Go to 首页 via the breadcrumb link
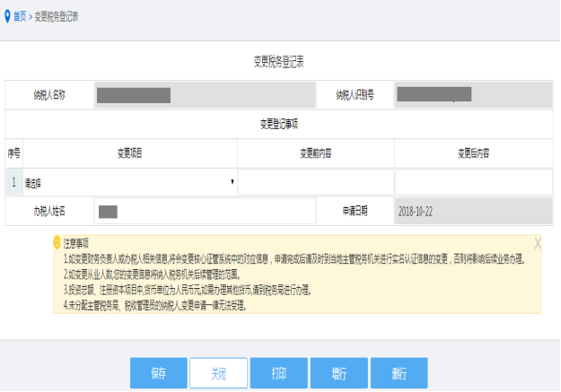 (20, 16)
